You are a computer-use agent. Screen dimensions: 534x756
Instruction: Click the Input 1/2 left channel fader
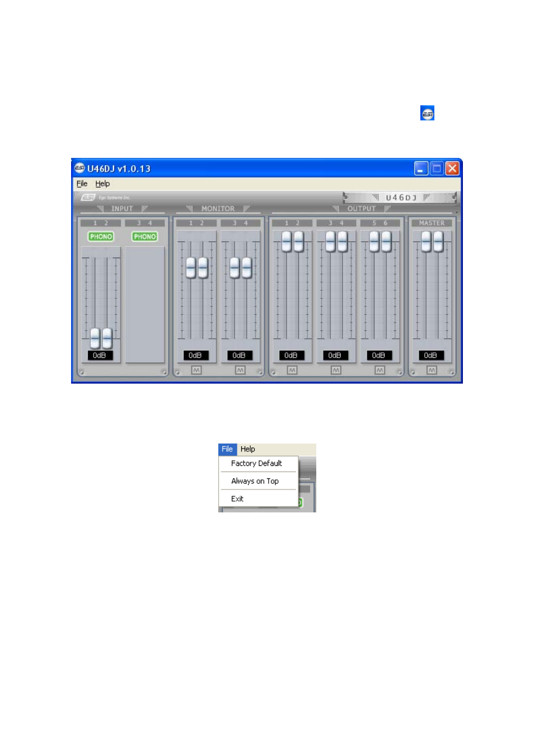[x=95, y=338]
